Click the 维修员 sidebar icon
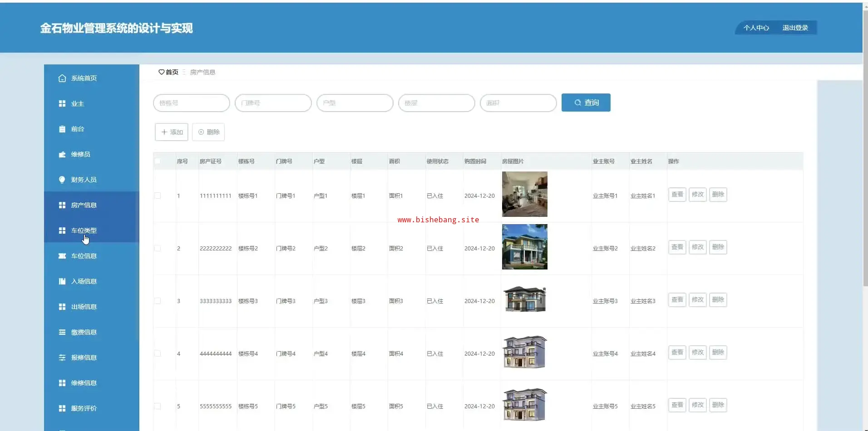 62,154
